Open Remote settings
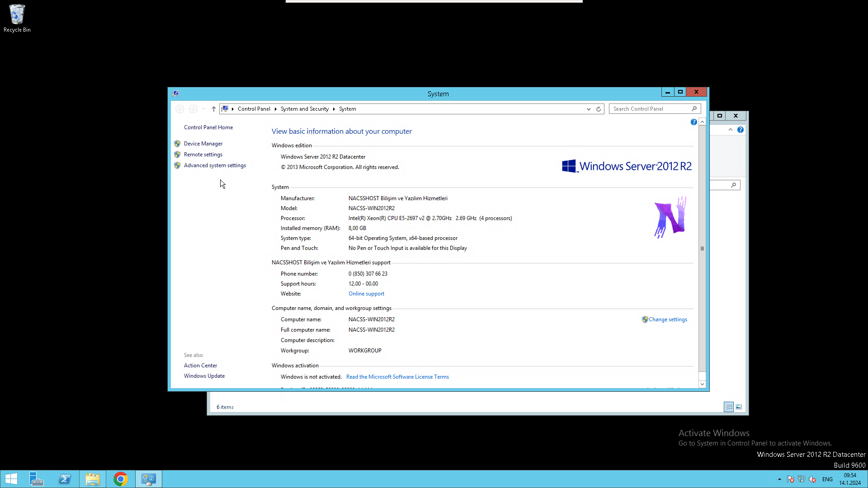This screenshot has width=868, height=488. pos(203,155)
